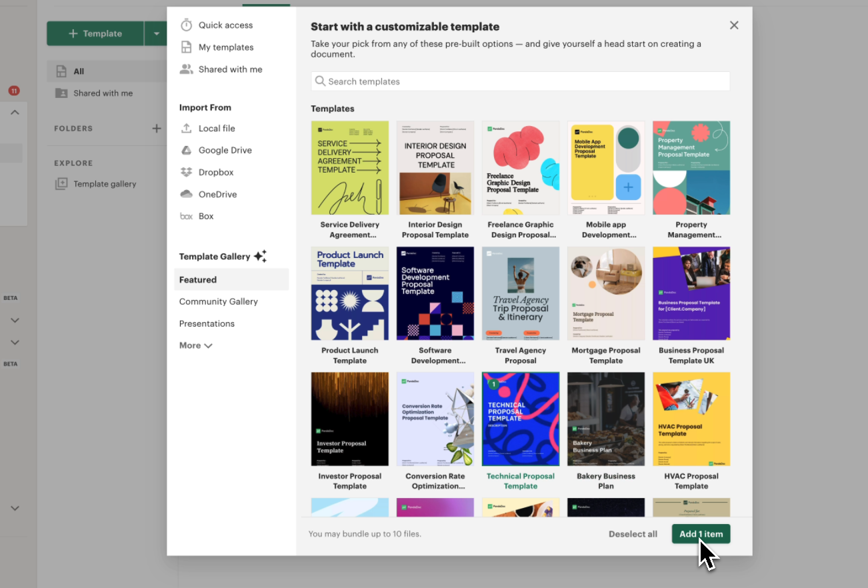Switch to Community Gallery section
This screenshot has width=868, height=588.
point(218,301)
